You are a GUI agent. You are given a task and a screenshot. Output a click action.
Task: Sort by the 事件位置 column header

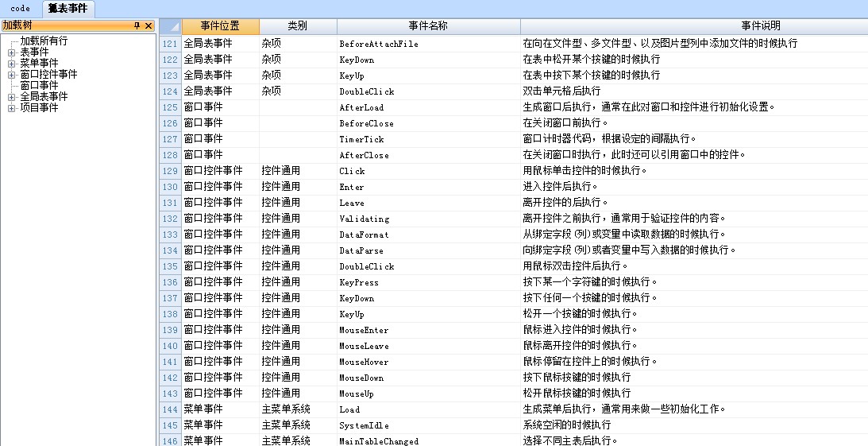tap(220, 26)
